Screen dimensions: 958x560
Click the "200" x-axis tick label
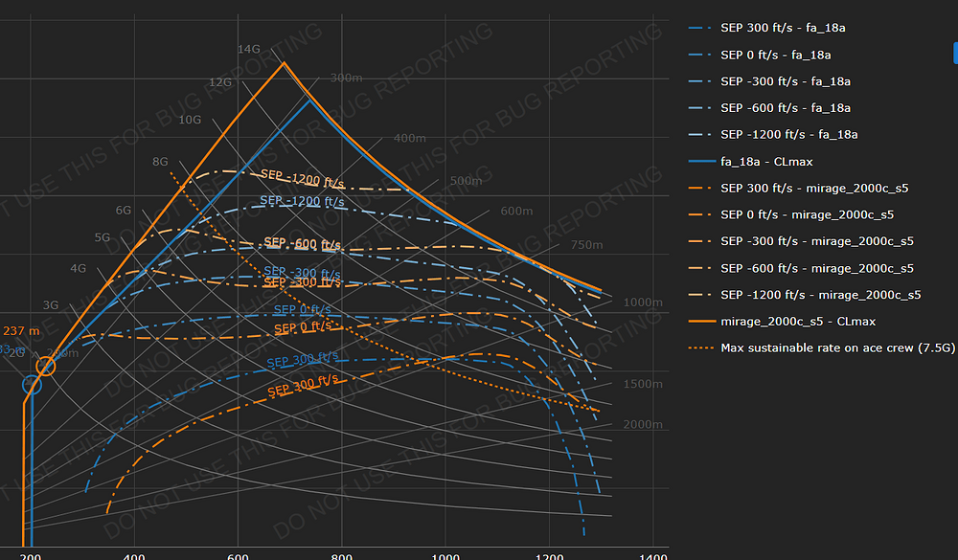[x=31, y=556]
